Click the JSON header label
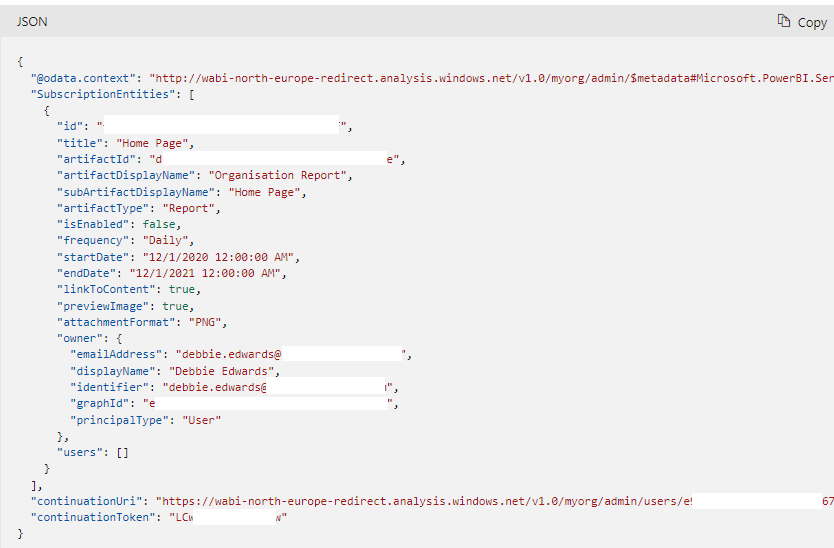Viewport: 834px width, 548px height. click(31, 21)
